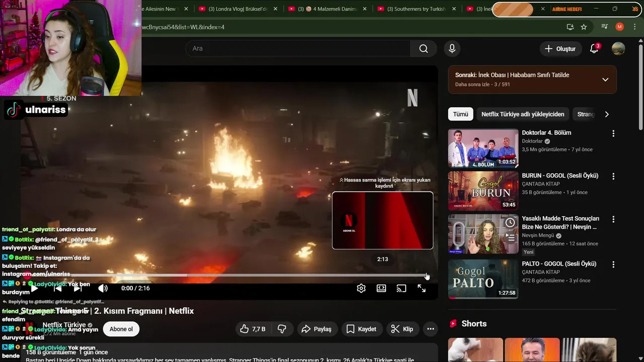Close the Londra Vlog tab
644x362 pixels.
point(275,9)
